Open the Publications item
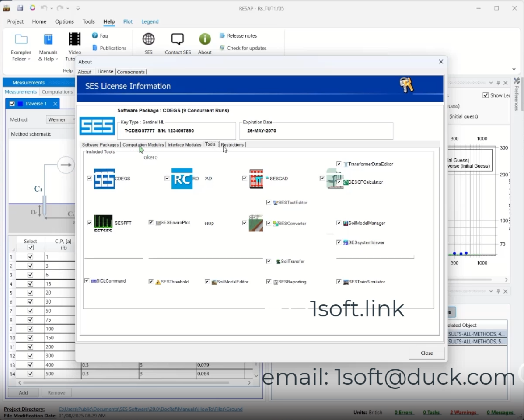 point(109,48)
